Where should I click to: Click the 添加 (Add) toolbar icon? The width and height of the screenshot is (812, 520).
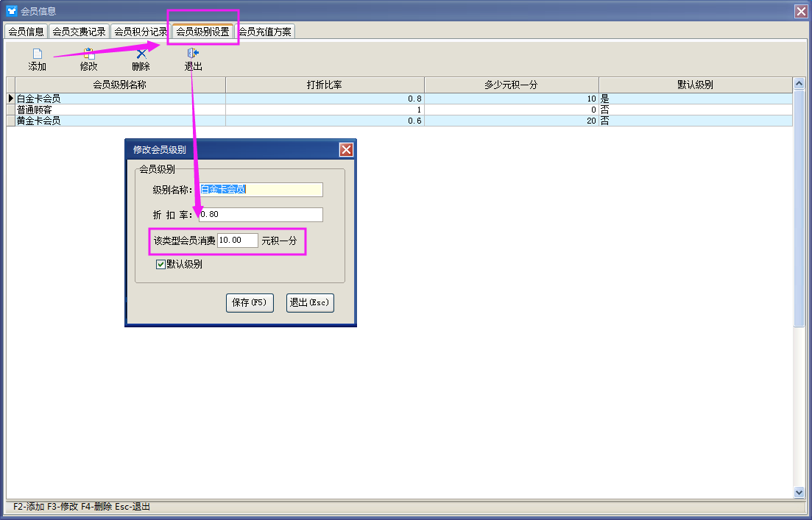37,54
